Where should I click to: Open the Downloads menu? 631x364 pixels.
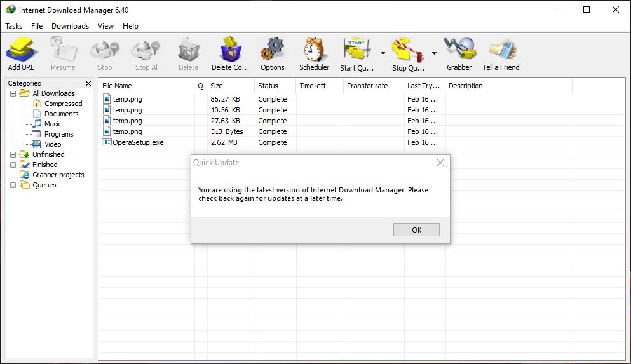(x=70, y=26)
